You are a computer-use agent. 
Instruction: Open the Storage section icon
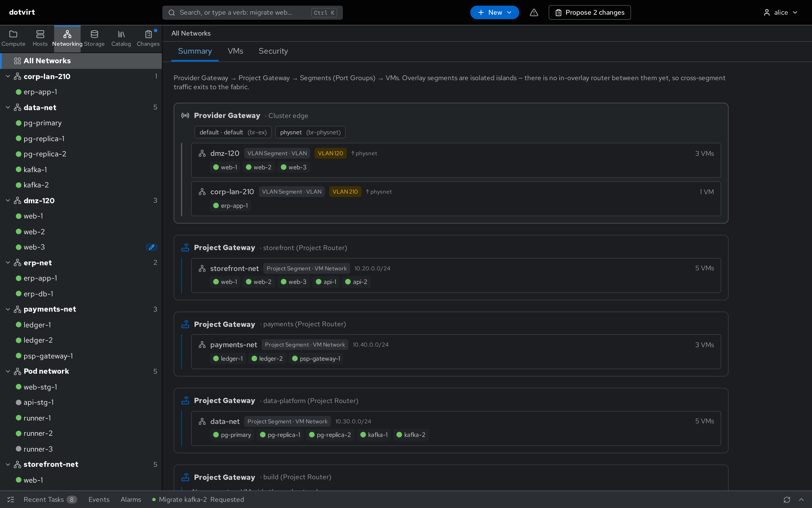tap(94, 34)
